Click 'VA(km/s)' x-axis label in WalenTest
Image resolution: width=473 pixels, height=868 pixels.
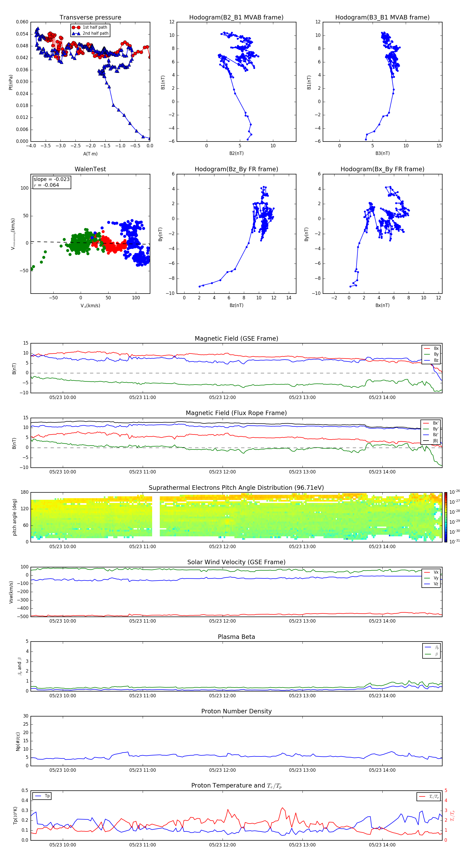pos(90,306)
